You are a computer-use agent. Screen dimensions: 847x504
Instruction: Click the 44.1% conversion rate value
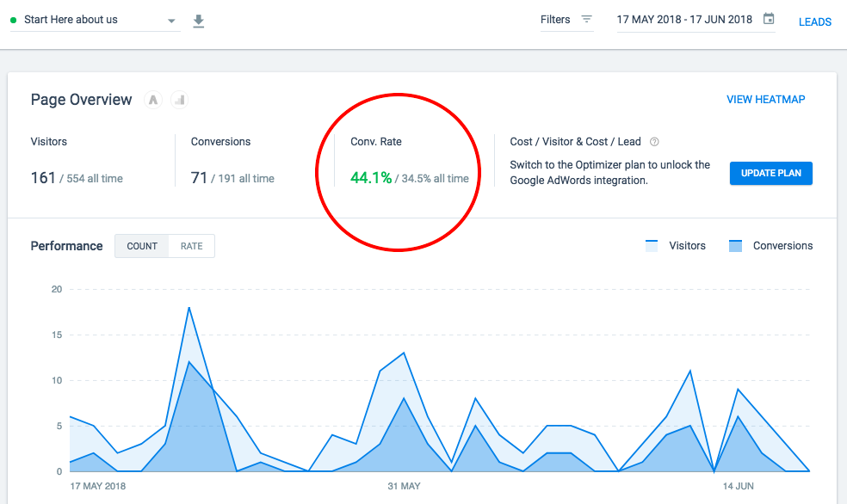tap(371, 177)
